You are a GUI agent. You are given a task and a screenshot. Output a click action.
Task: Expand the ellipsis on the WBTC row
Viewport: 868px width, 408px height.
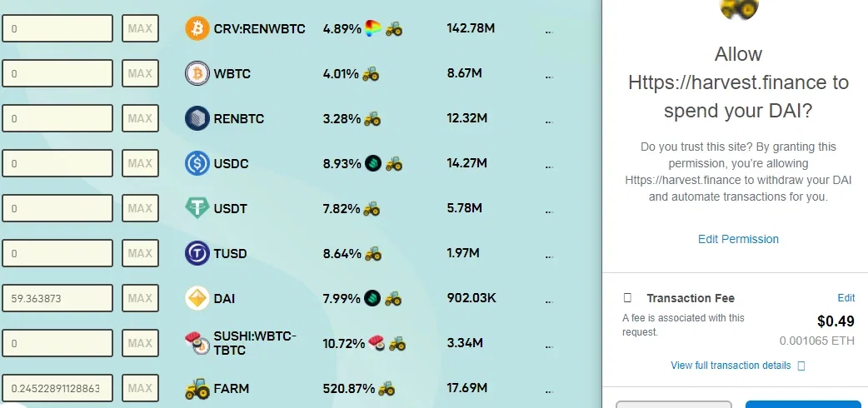549,77
